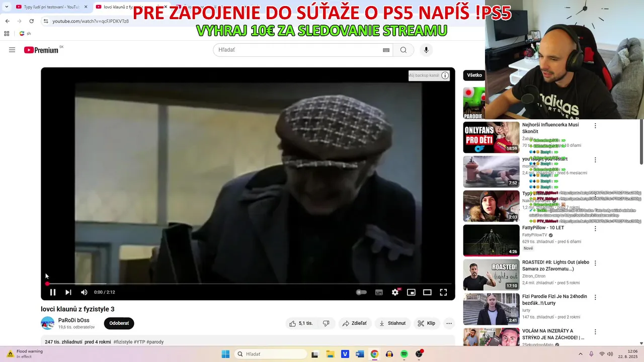Share the video via Zdieľať
The image size is (644, 362).
click(x=355, y=323)
